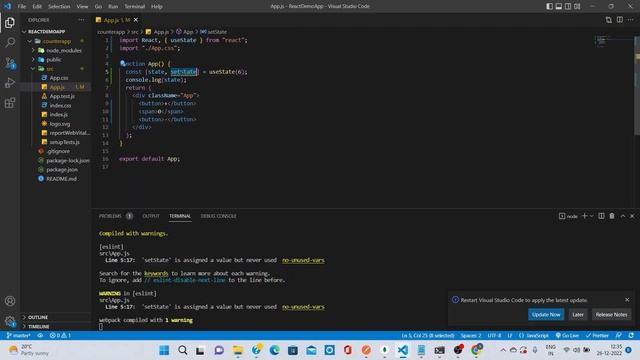This screenshot has height=360, width=640.
Task: Click no-unused-vars link in first eslint warning
Action: tap(303, 260)
